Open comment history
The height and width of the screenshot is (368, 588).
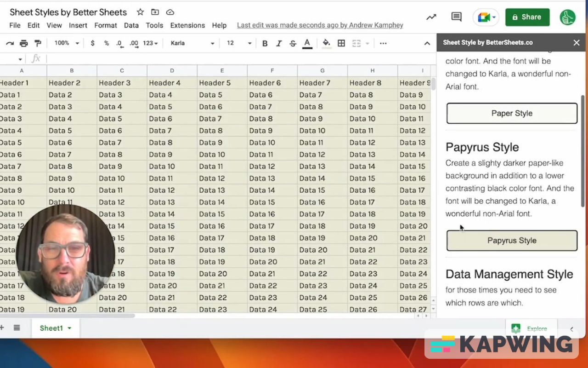(456, 17)
